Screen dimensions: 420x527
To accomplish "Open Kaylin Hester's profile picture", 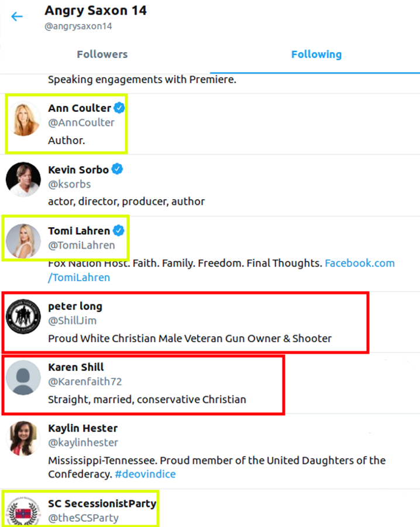I will 23,439.
